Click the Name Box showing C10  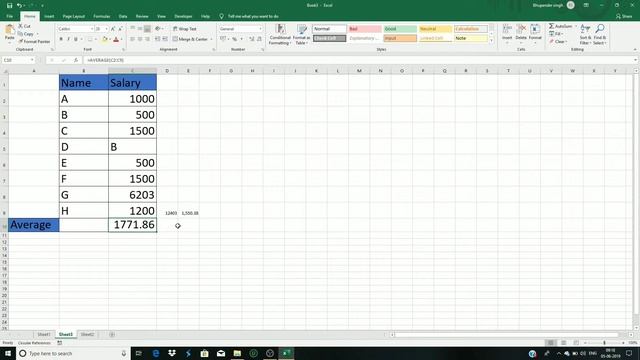pos(18,60)
